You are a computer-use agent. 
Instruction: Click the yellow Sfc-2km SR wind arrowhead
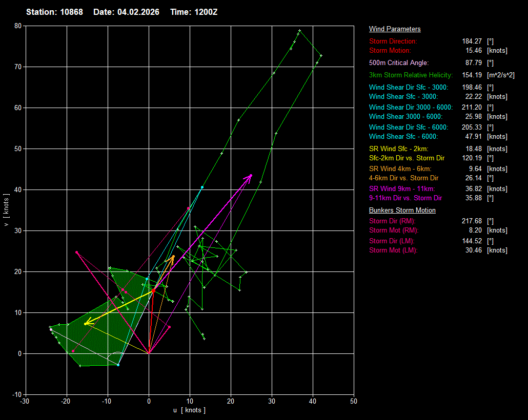(x=86, y=323)
